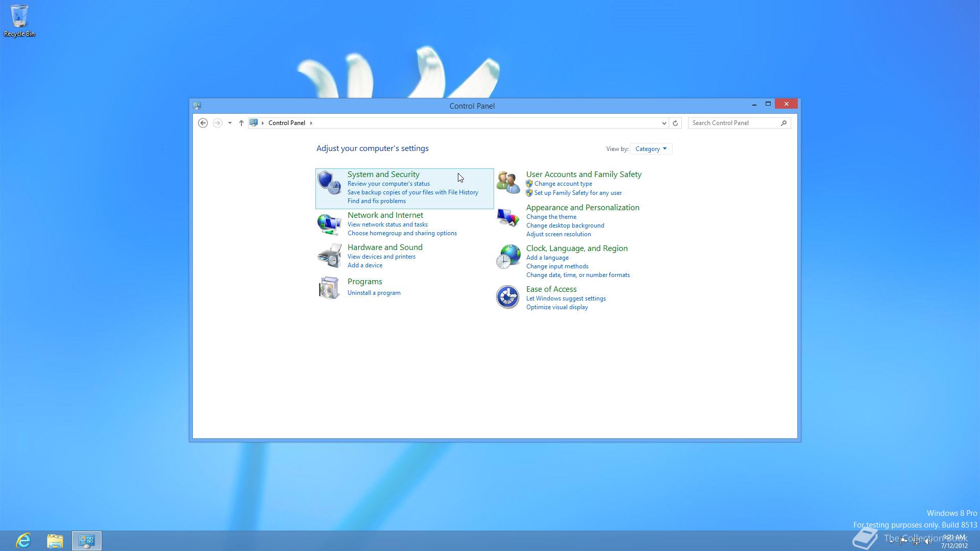Click Let Windows suggest settings
Image resolution: width=980 pixels, height=551 pixels.
click(x=566, y=298)
